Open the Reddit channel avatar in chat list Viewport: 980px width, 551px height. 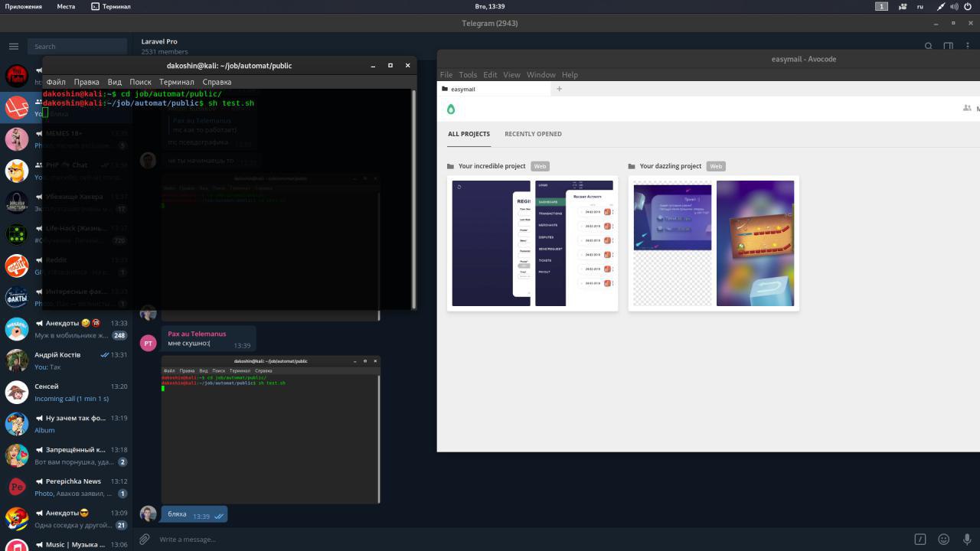(17, 266)
